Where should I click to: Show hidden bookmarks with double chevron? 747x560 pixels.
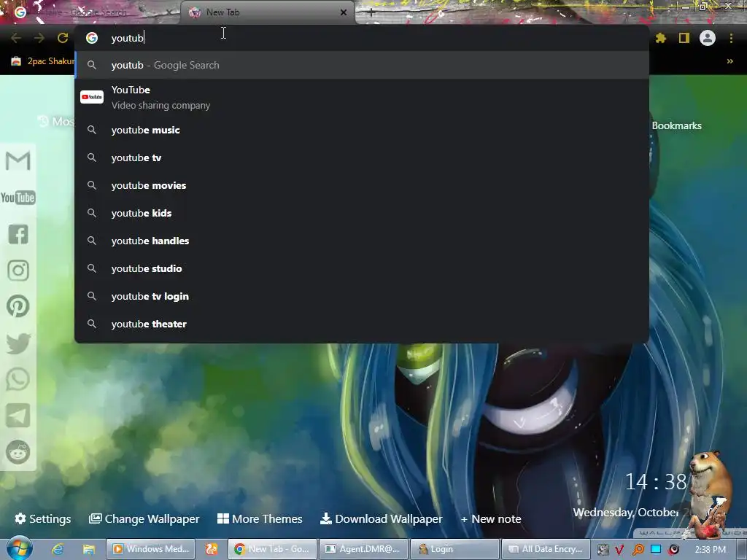pos(729,61)
